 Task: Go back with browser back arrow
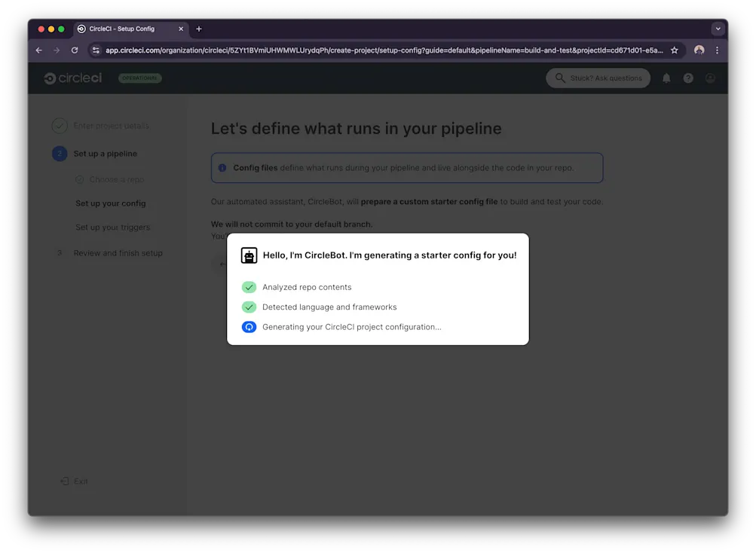39,50
